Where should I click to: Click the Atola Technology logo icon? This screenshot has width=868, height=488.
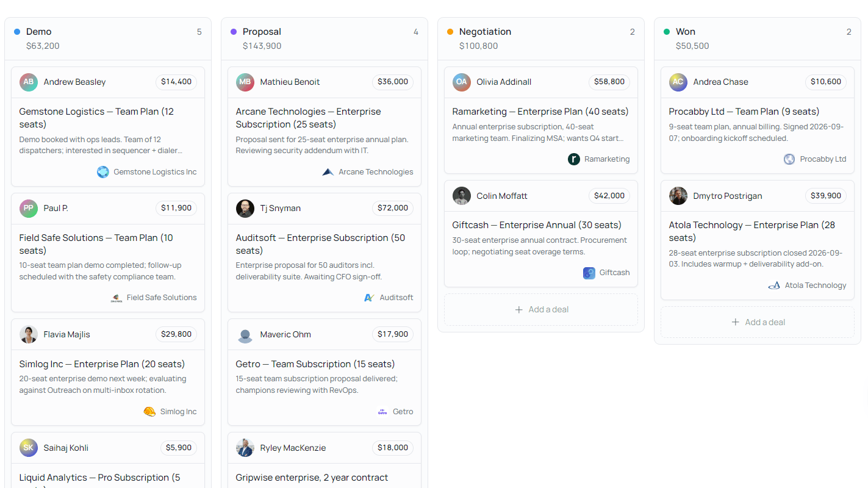774,285
